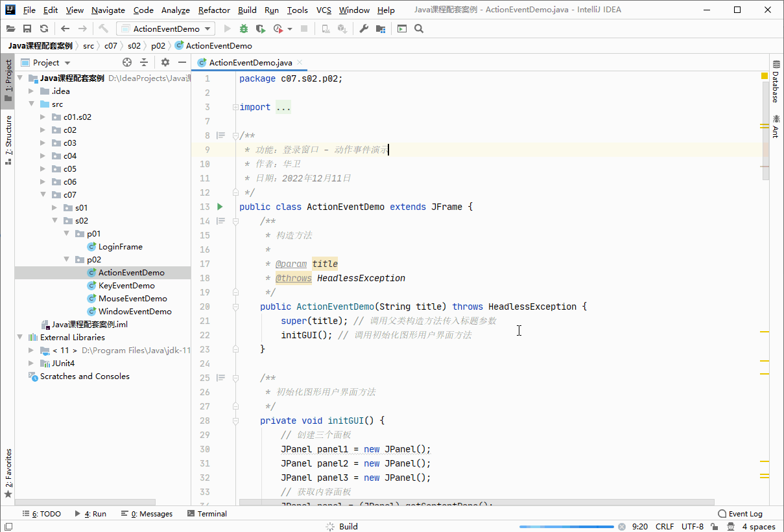This screenshot has height=532, width=784.
Task: Close the ActionEventDemo.java tab
Action: [300, 63]
